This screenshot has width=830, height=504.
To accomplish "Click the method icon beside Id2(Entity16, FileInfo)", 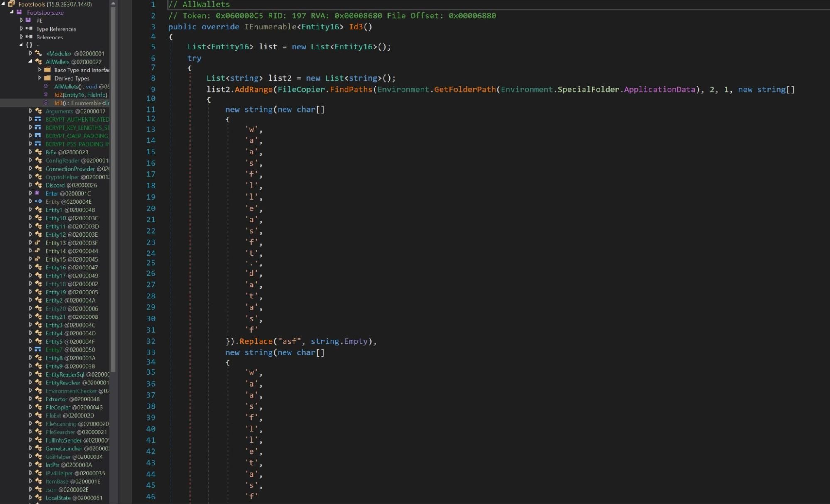I will point(46,95).
